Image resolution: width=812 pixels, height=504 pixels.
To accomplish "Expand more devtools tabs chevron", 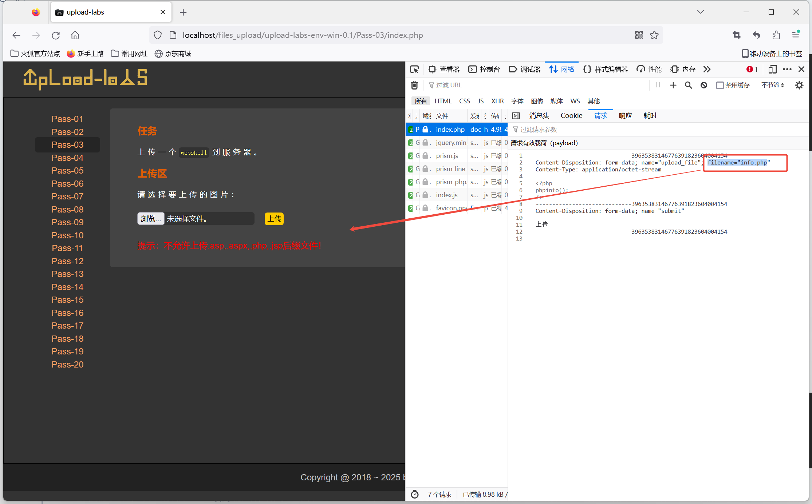I will coord(707,69).
